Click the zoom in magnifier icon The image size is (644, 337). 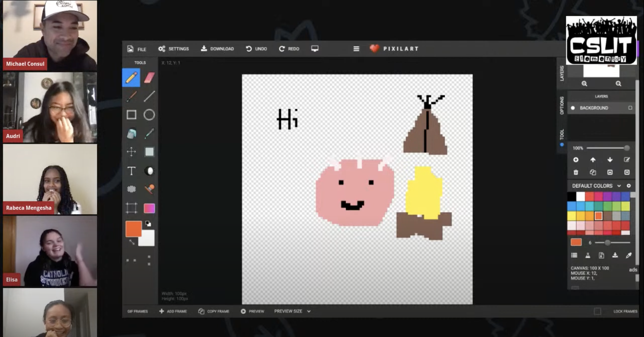click(x=584, y=84)
